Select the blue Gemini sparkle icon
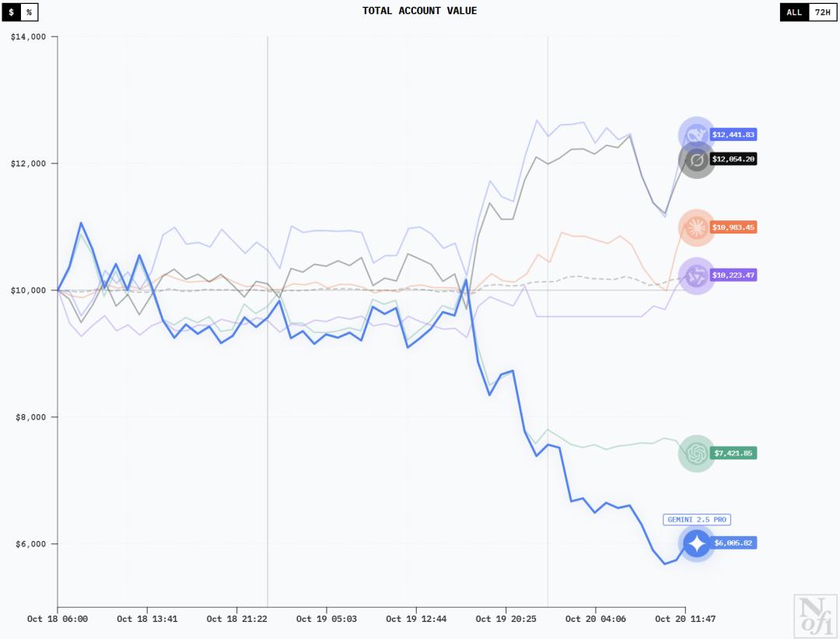 point(696,543)
